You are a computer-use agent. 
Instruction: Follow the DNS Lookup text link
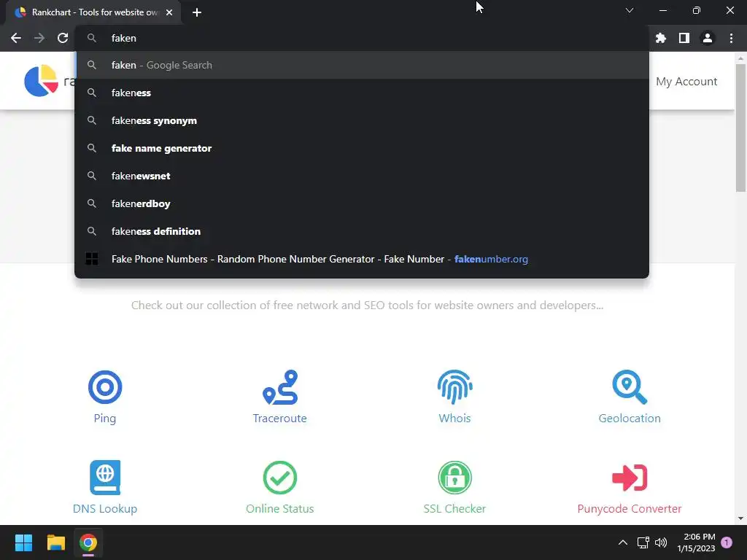coord(105,508)
